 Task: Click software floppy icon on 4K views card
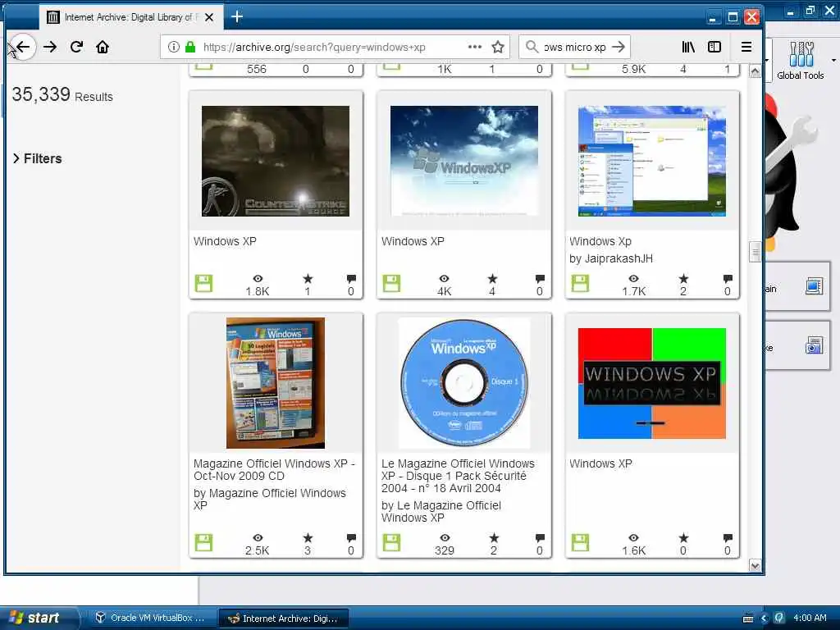coord(391,283)
